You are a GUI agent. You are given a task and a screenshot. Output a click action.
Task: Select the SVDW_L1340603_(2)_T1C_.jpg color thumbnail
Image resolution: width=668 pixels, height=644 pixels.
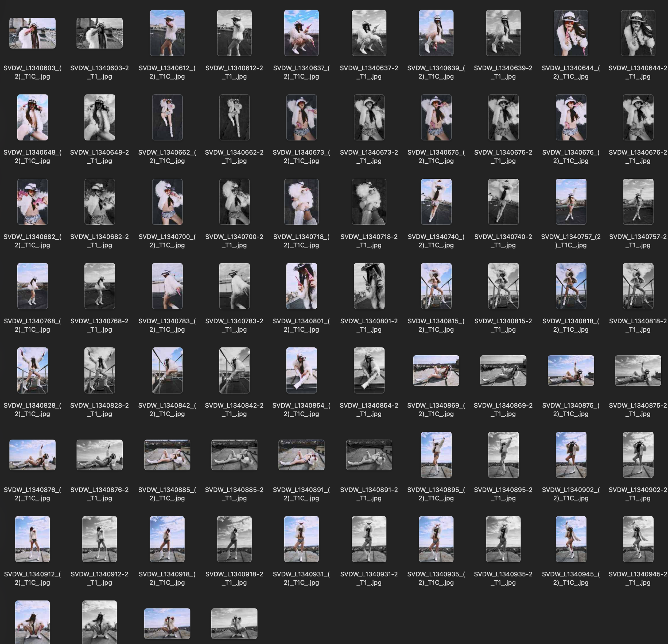[32, 33]
